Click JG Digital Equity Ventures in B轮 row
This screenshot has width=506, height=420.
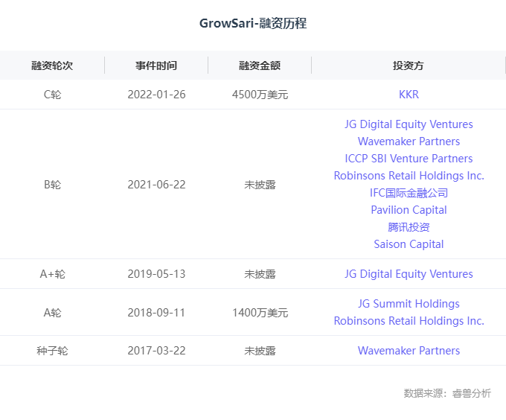(x=409, y=124)
